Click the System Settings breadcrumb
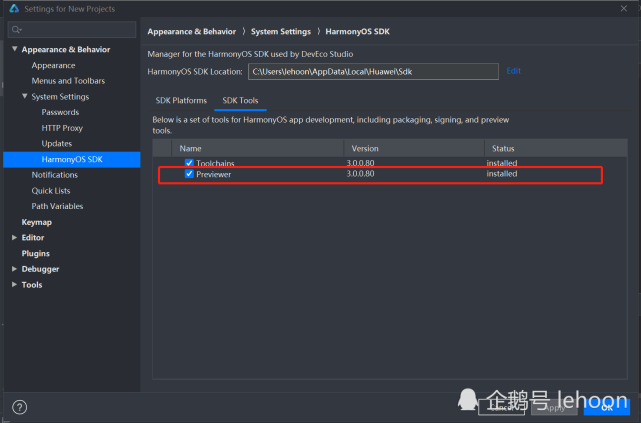The height and width of the screenshot is (423, 641). (281, 31)
